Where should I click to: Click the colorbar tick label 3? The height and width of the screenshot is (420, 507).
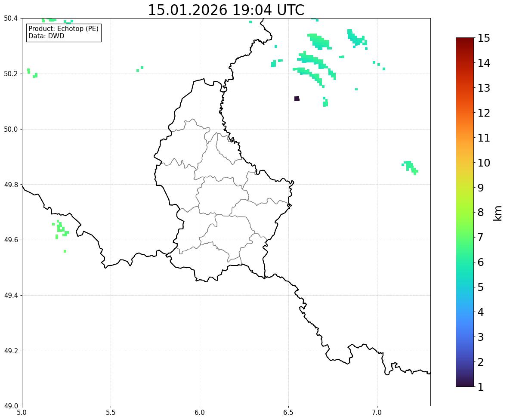(481, 337)
